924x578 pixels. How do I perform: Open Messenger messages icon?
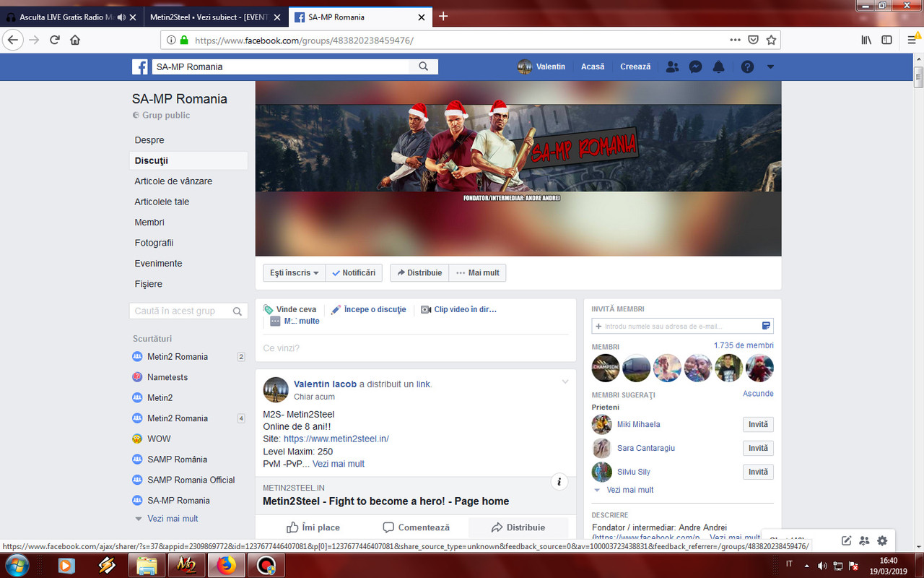coord(695,66)
